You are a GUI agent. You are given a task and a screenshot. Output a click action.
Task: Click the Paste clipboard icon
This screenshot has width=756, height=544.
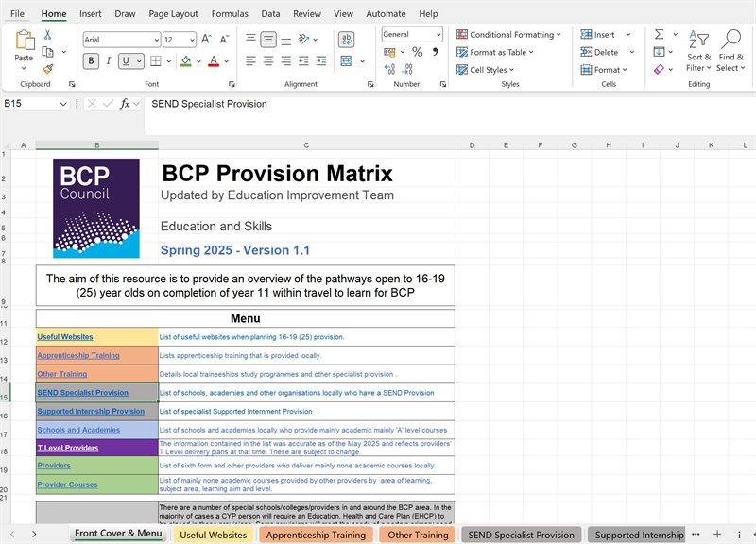pyautogui.click(x=25, y=40)
